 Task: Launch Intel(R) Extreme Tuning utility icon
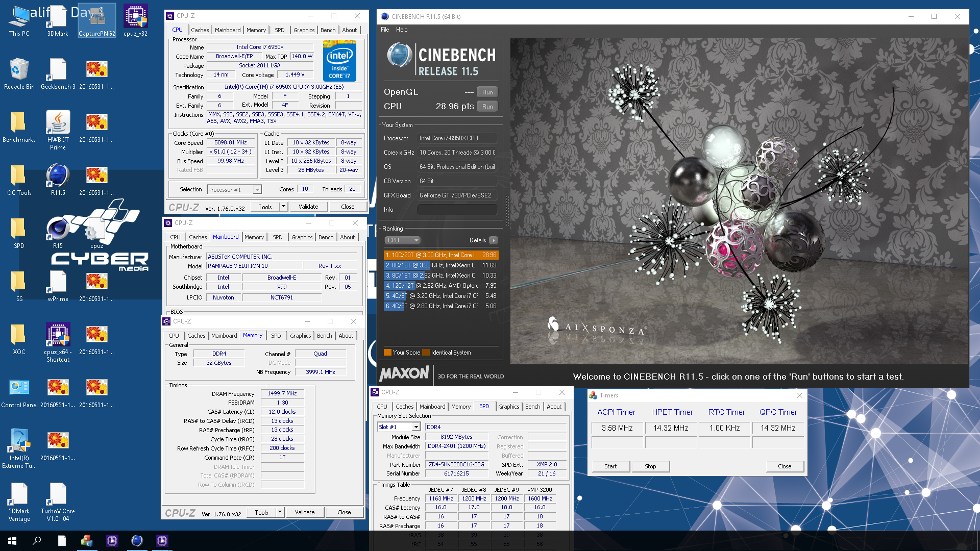point(19,448)
